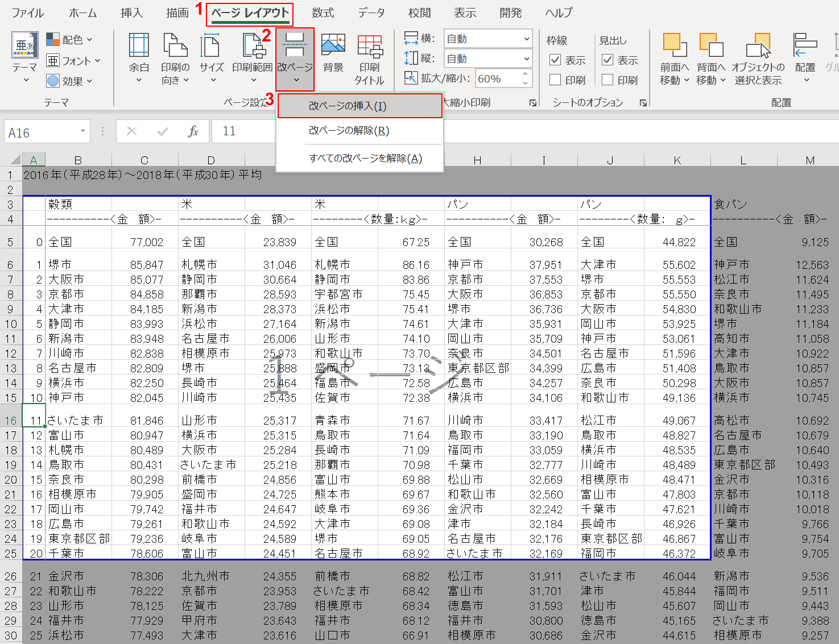The image size is (839, 644).
Task: Increase scale with the up spinner arrow
Action: click(525, 74)
